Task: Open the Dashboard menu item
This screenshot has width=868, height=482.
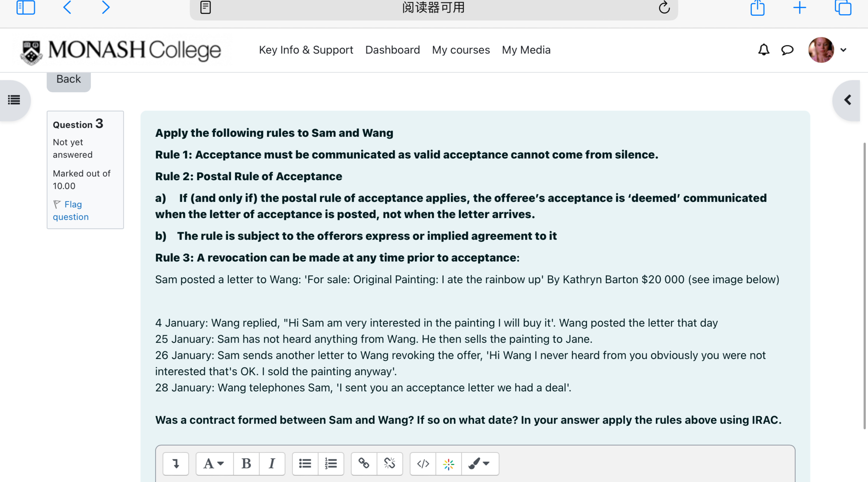Action: (393, 50)
